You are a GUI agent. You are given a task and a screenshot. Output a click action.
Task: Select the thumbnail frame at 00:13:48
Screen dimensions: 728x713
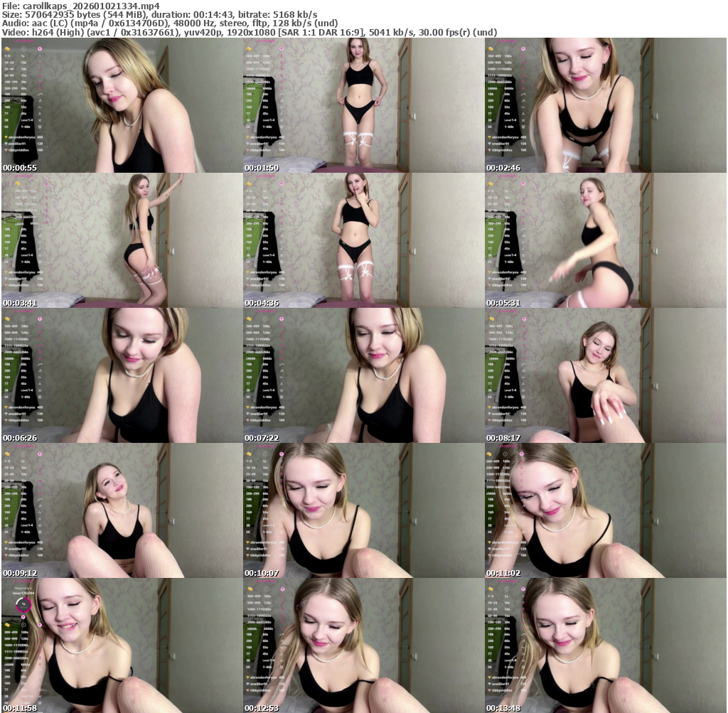click(x=606, y=645)
